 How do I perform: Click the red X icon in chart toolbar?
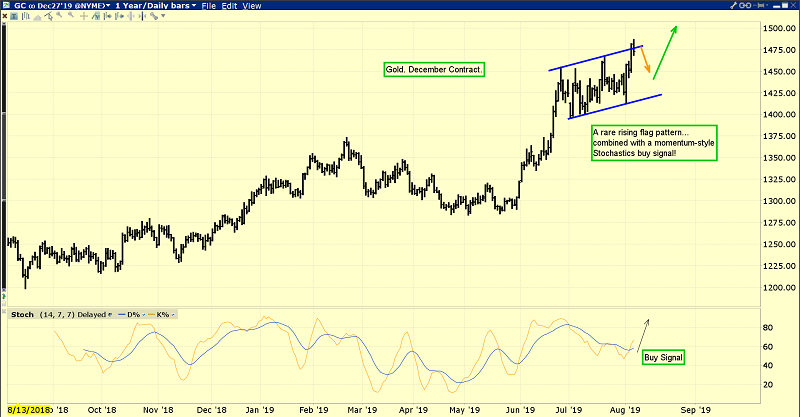[x=4, y=16]
